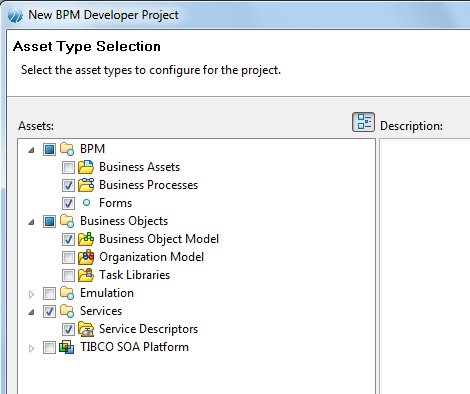This screenshot has height=394, width=470.
Task: Toggle the BPM checkbox
Action: 49,149
